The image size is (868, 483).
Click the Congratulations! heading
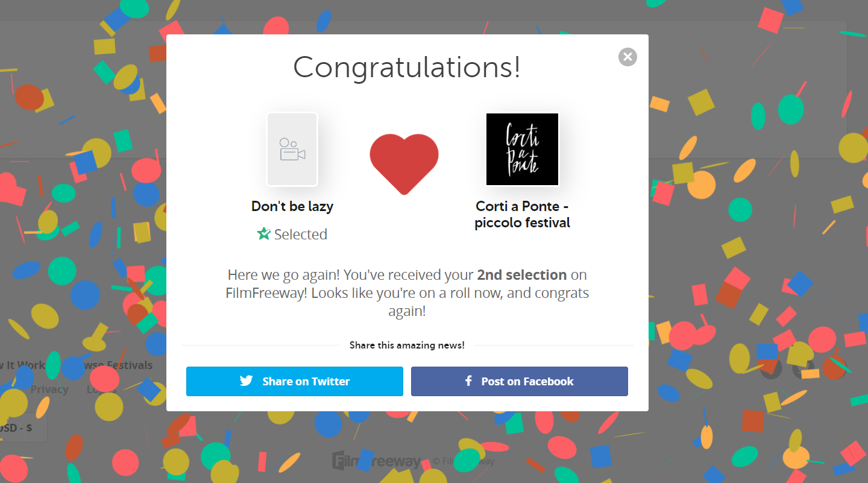[x=407, y=67]
